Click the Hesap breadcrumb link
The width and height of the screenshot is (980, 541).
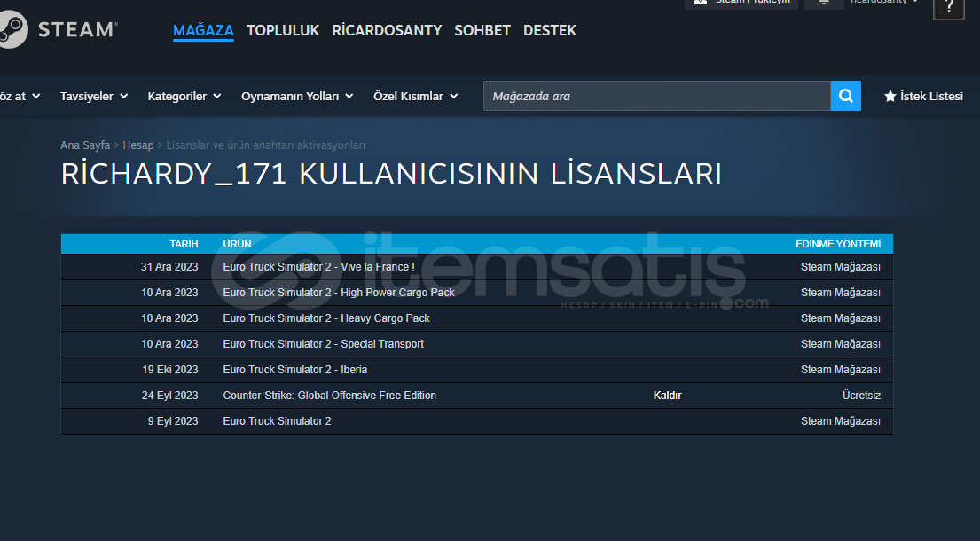click(138, 145)
